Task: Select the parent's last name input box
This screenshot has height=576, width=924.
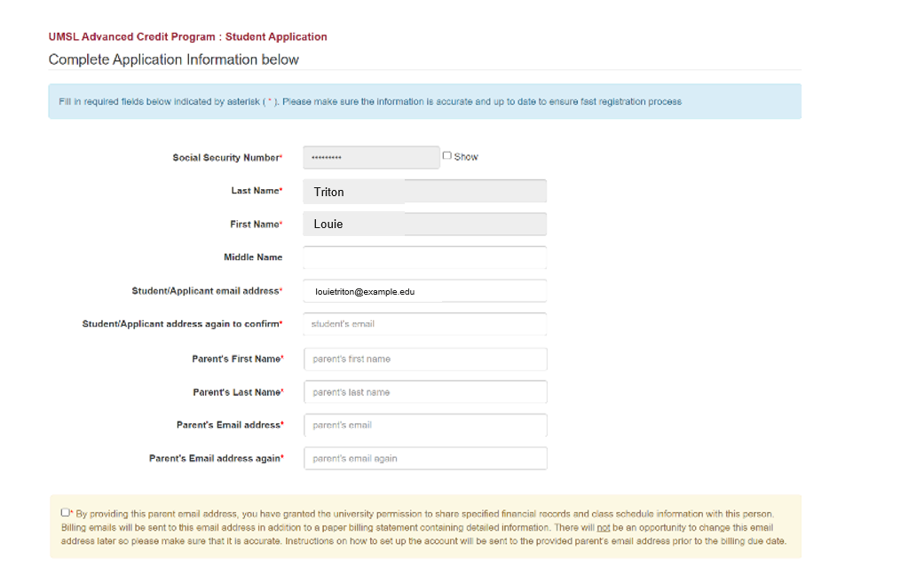Action: (424, 391)
